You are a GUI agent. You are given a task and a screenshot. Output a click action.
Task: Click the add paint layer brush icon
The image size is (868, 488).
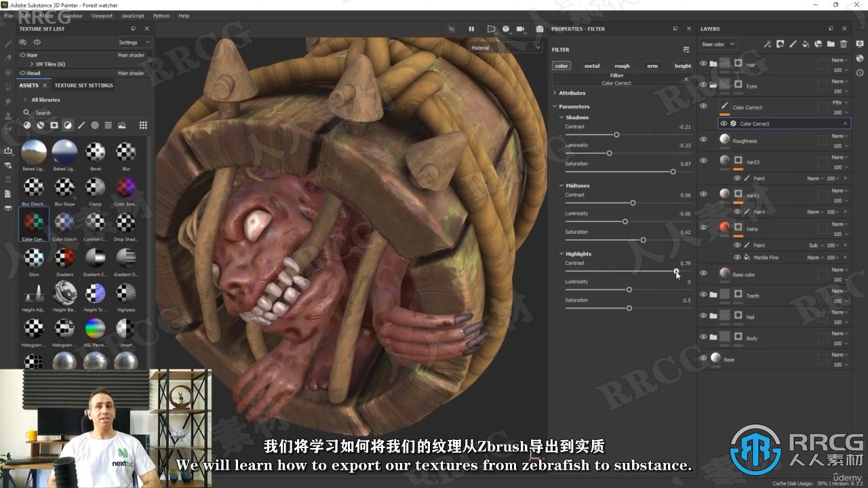tap(793, 44)
